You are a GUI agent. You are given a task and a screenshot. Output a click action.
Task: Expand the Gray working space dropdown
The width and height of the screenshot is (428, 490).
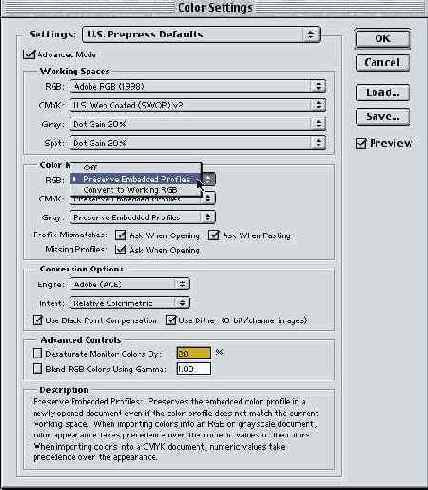[197, 124]
